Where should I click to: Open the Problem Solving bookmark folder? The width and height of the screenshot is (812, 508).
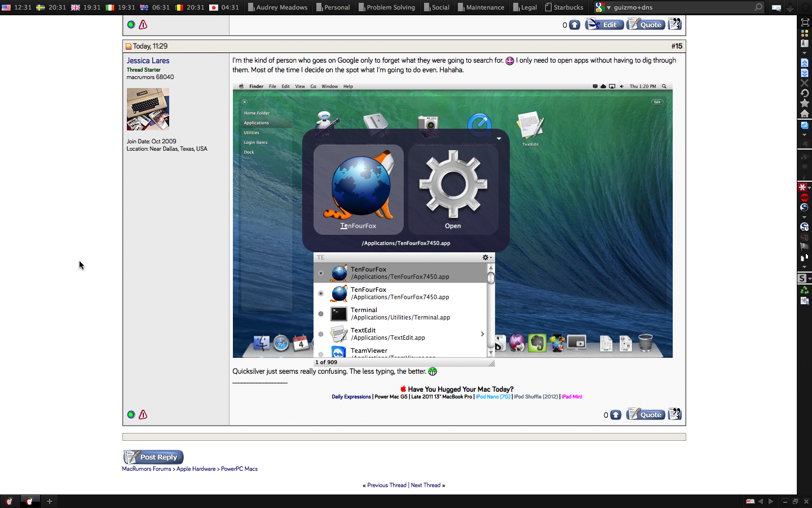386,7
